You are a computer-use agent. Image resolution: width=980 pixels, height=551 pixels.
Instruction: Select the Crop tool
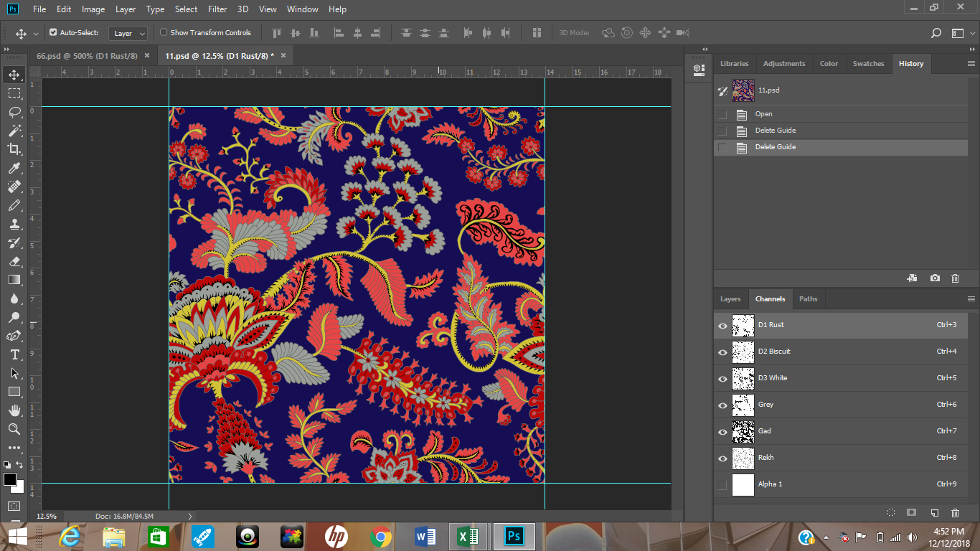(x=14, y=149)
